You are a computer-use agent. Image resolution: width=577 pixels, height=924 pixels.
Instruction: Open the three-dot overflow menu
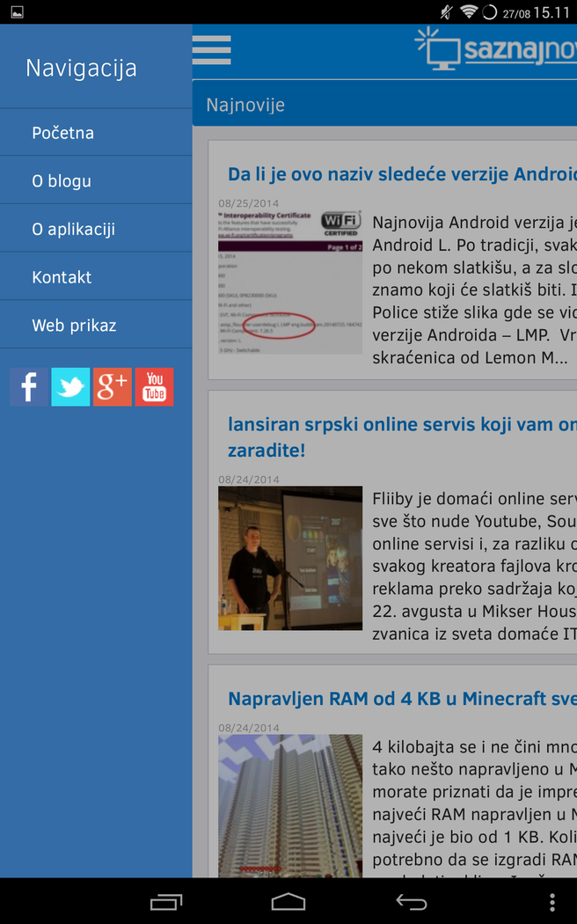pyautogui.click(x=551, y=902)
